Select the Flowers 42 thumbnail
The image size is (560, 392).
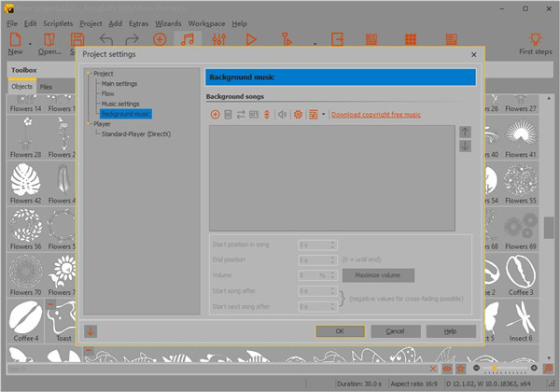(26, 184)
